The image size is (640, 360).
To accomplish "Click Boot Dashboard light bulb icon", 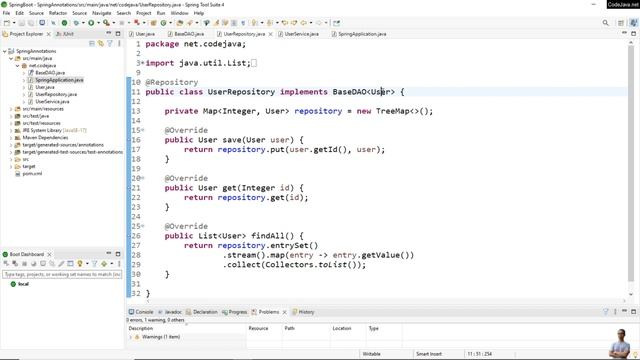I will click(x=80, y=264).
